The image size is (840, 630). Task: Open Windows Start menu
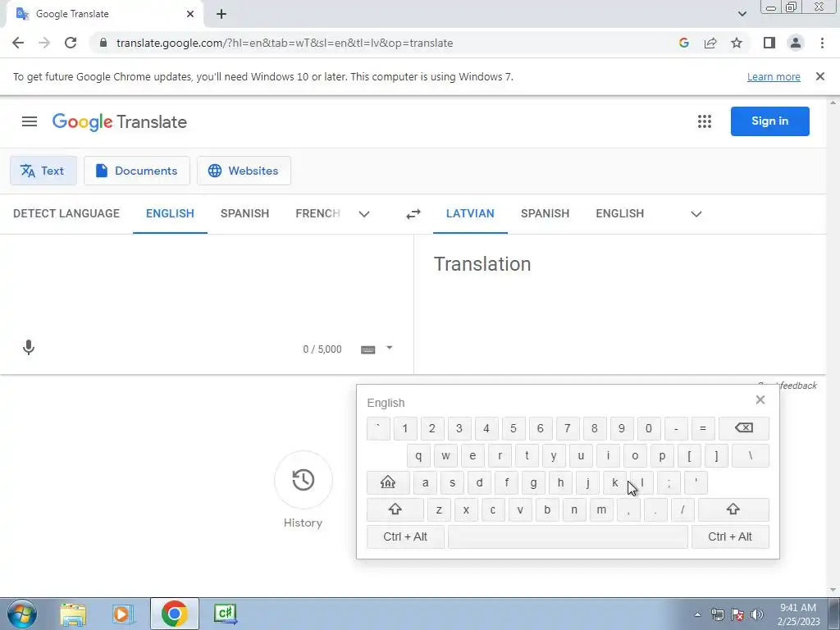tap(22, 614)
